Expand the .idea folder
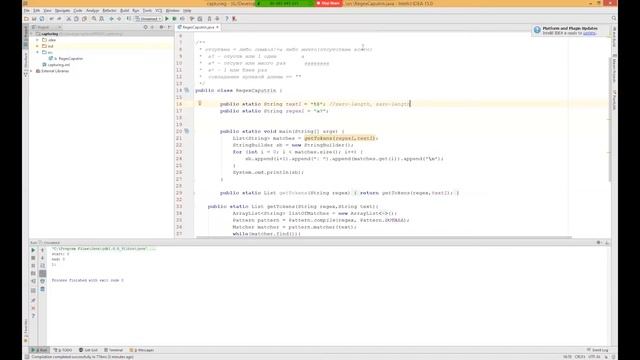This screenshot has height=360, width=640. point(38,40)
